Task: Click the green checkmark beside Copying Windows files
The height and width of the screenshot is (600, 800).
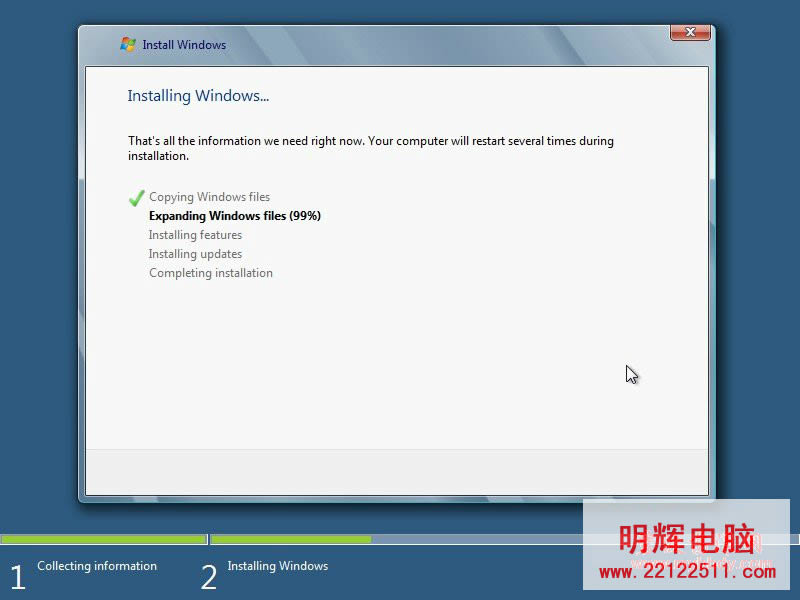Action: (x=136, y=197)
